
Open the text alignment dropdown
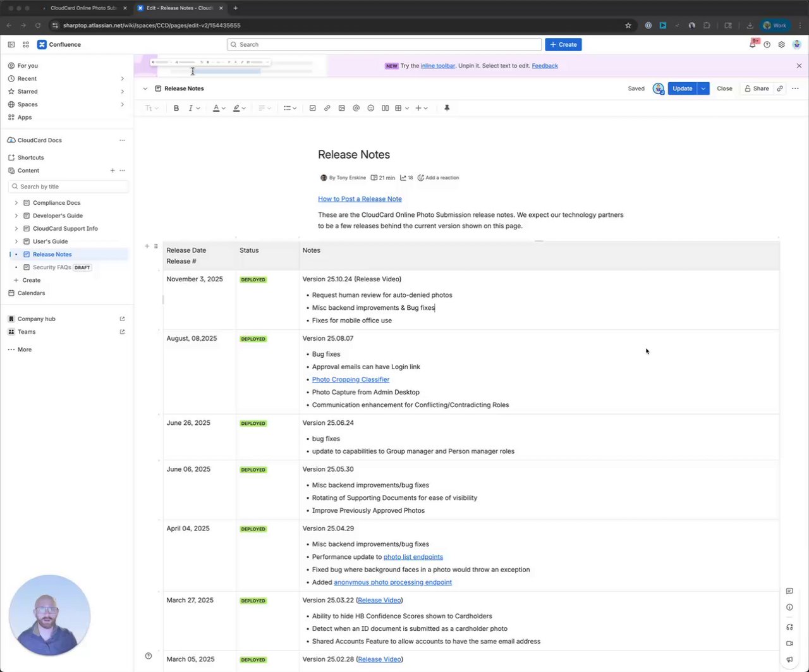[x=264, y=108]
